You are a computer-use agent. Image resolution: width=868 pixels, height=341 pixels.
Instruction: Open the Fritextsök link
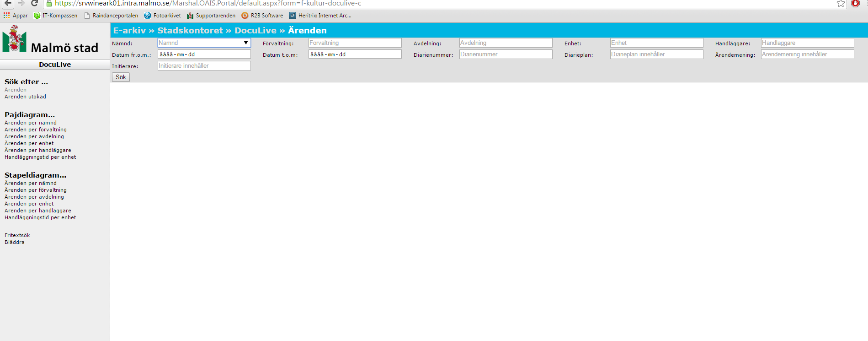(17, 235)
